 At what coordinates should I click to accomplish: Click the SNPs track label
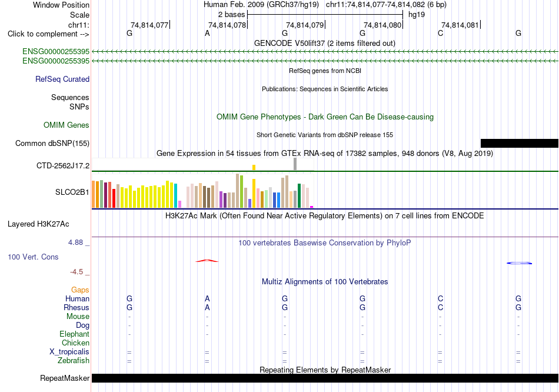pyautogui.click(x=79, y=107)
